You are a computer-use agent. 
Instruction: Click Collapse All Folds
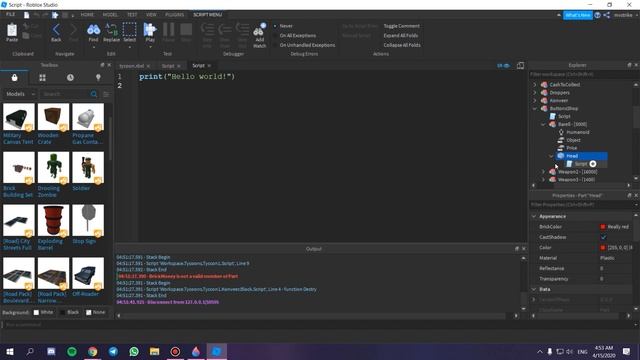pyautogui.click(x=402, y=45)
